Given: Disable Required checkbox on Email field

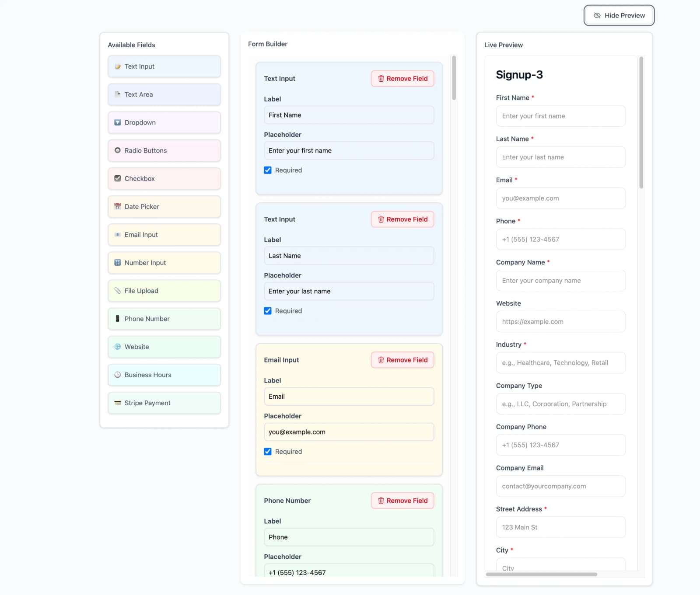Looking at the screenshot, I should tap(268, 452).
